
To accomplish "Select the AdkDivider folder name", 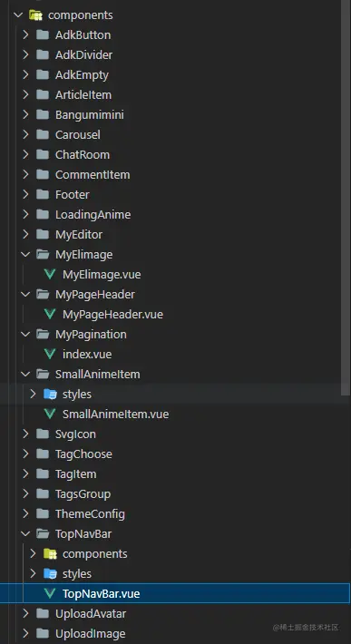I will [83, 55].
